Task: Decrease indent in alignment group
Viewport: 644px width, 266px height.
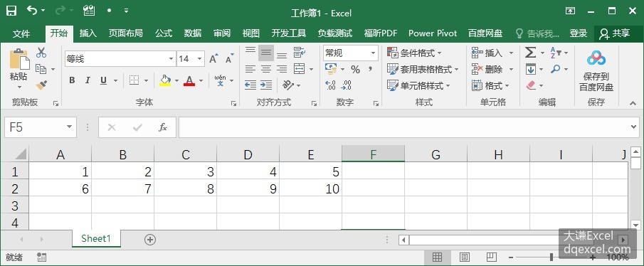Action: 250,85
